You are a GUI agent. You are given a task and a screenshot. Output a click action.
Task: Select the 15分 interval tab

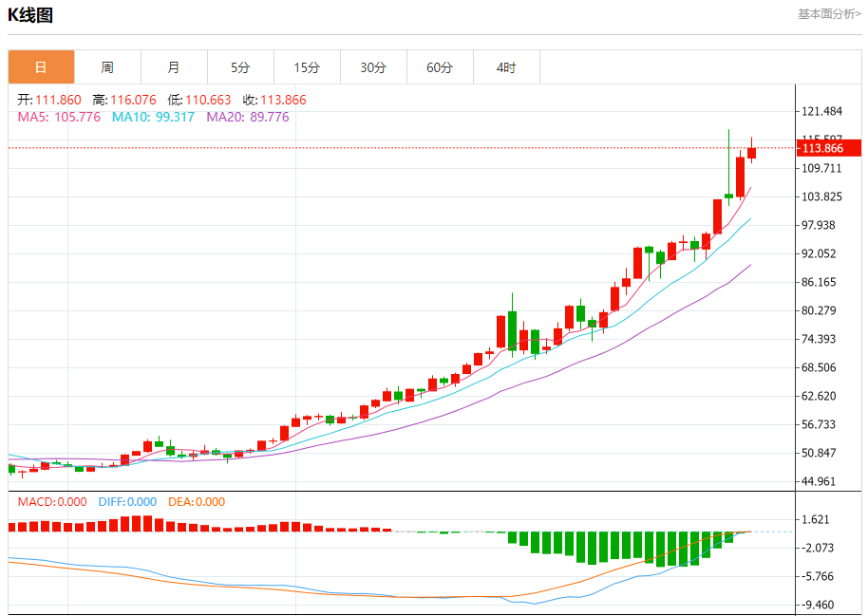tap(307, 67)
